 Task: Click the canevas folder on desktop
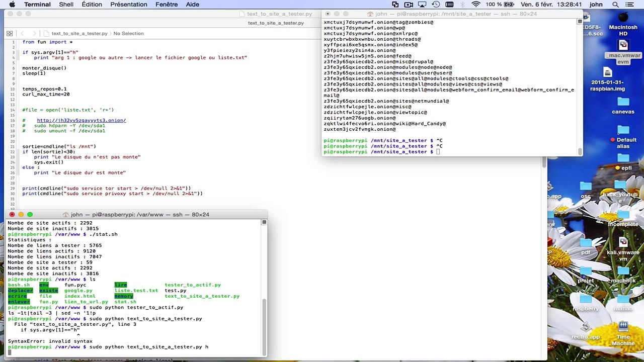point(623,105)
